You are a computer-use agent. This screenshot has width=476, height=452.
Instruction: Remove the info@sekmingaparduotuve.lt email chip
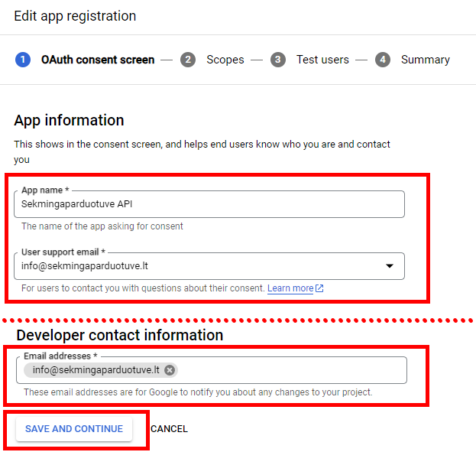point(170,370)
